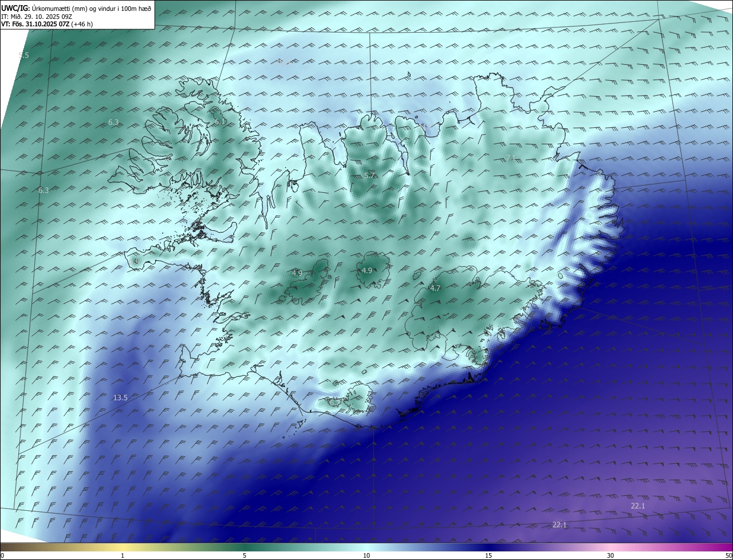The image size is (733, 560).
Task: Select the 4.7 value label
Action: [435, 288]
